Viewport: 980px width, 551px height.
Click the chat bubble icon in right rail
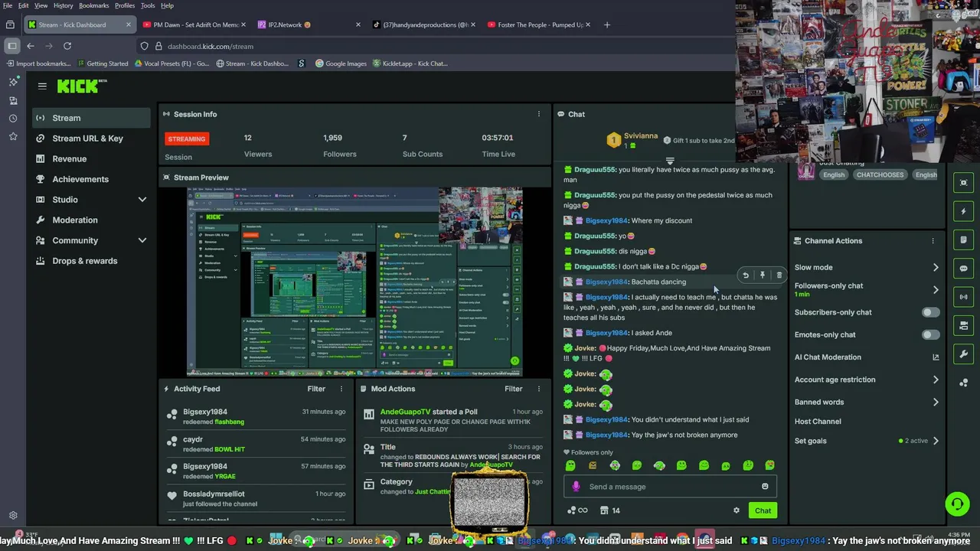click(963, 269)
